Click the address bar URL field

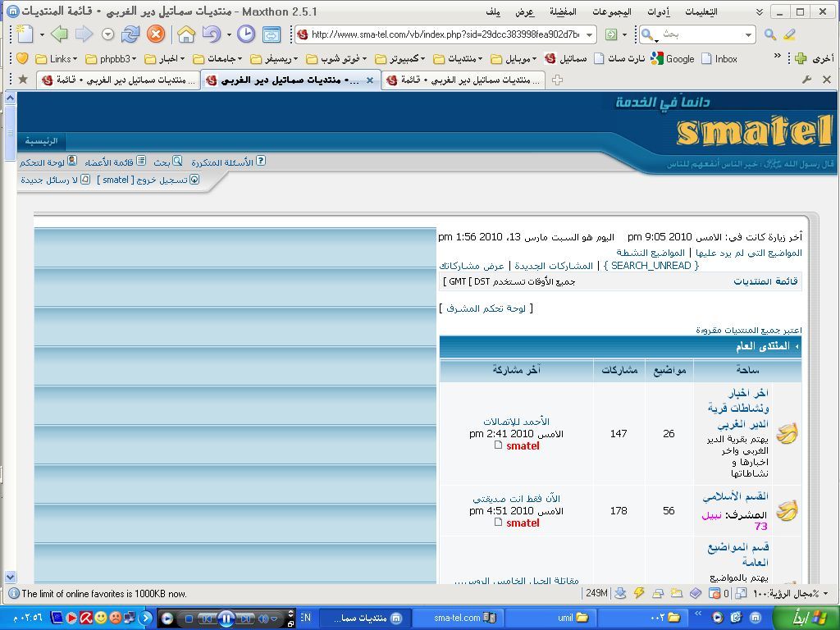[x=443, y=34]
